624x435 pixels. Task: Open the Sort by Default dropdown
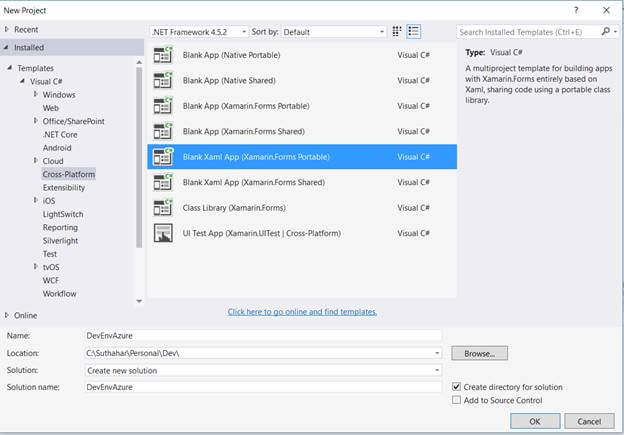pyautogui.click(x=333, y=32)
